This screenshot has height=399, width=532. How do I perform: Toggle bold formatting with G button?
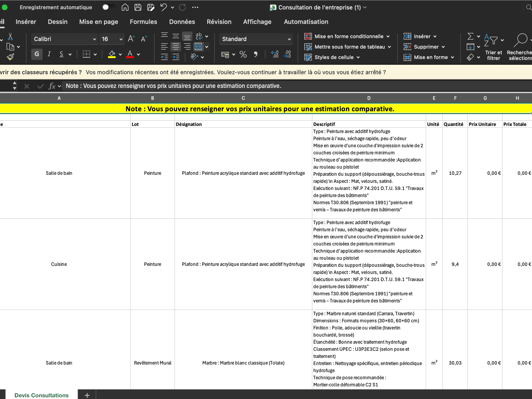pyautogui.click(x=36, y=54)
